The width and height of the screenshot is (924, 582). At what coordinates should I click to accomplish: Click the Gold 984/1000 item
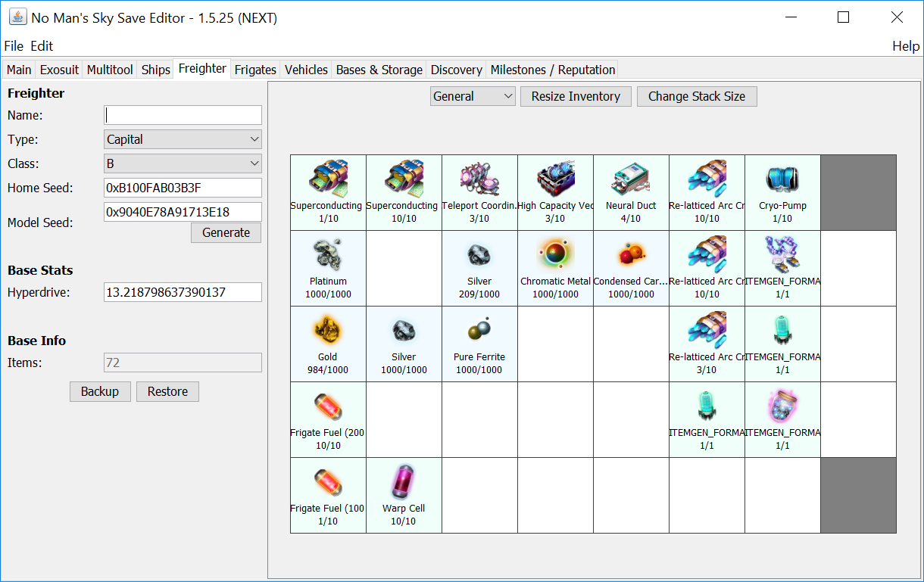(x=328, y=344)
